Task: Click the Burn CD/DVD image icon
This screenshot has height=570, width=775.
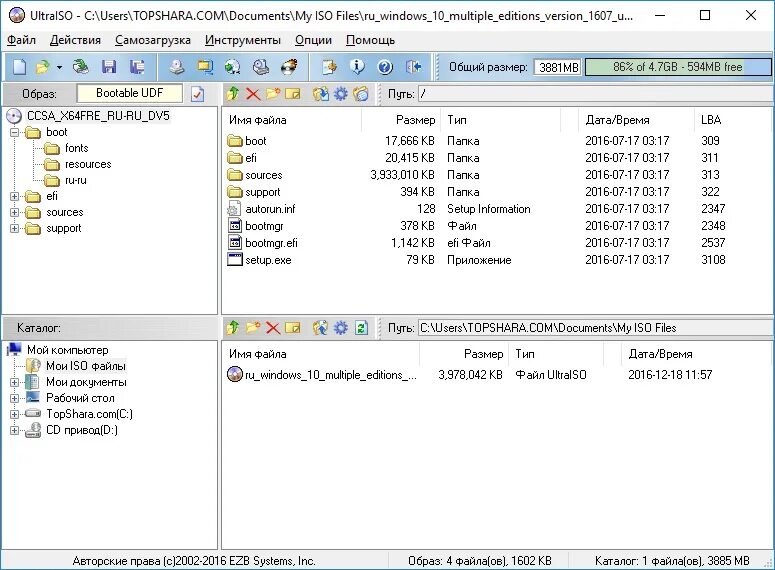Action: pyautogui.click(x=289, y=67)
